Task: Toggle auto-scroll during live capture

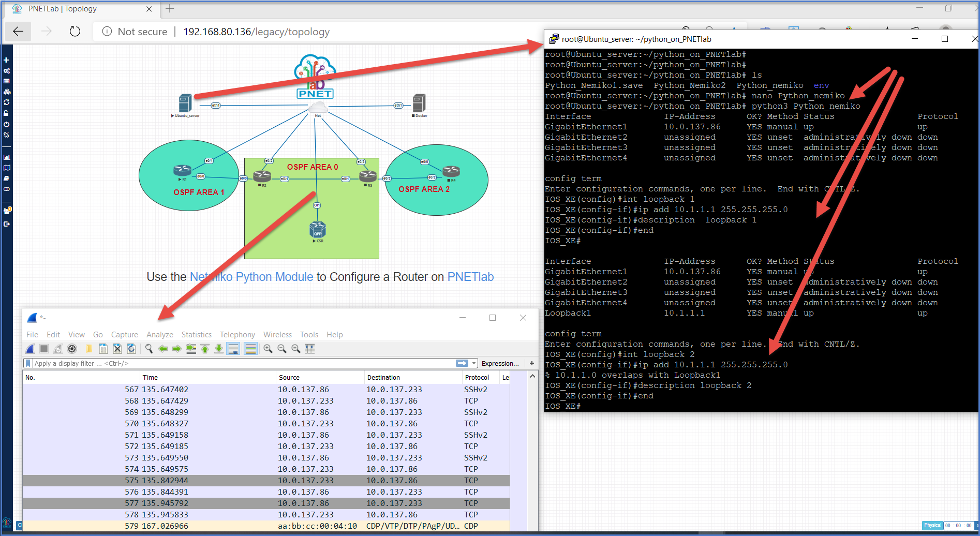Action: pos(233,348)
